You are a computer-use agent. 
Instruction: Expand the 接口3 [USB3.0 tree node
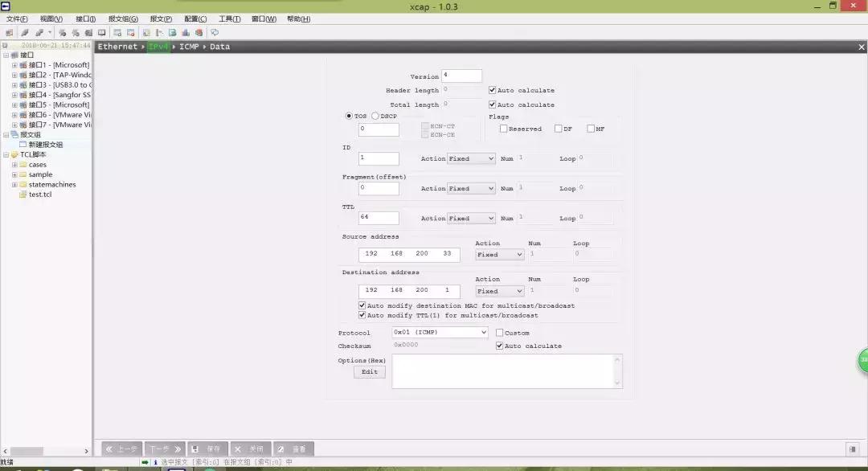coord(14,84)
